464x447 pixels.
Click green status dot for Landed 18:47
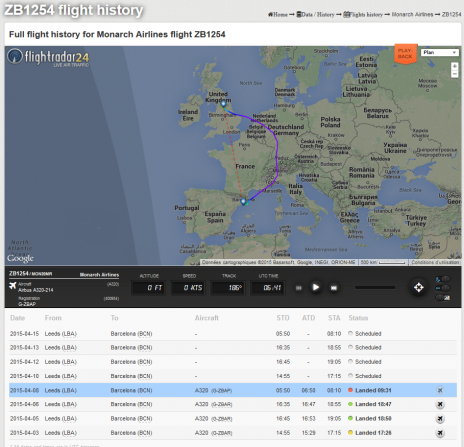pyautogui.click(x=350, y=404)
